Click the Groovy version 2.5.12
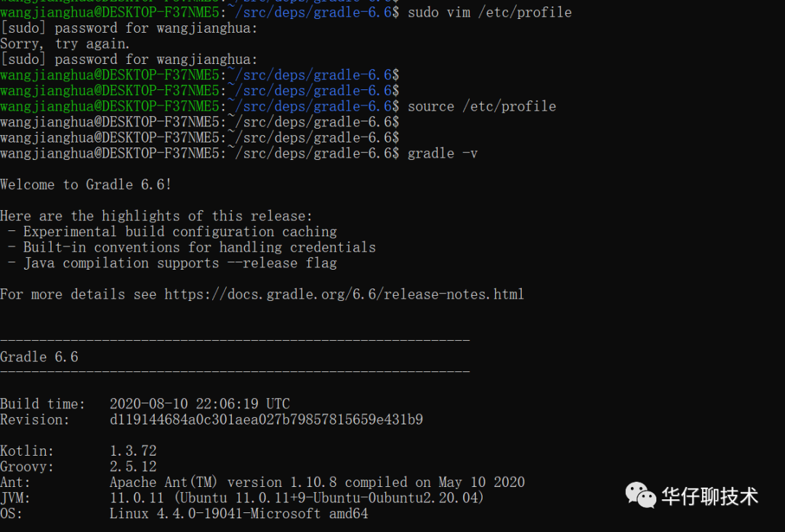Image resolution: width=785 pixels, height=532 pixels. coord(133,467)
